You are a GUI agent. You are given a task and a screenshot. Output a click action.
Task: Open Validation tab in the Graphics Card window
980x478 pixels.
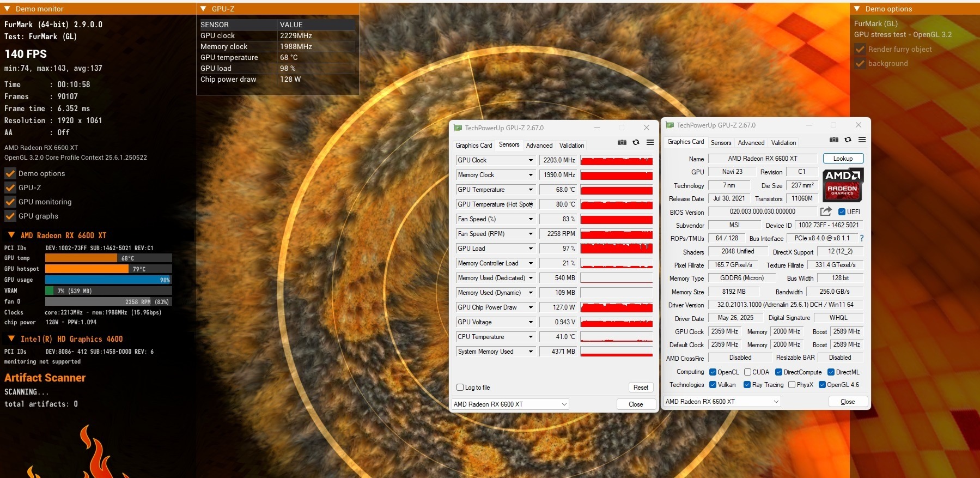coord(783,143)
